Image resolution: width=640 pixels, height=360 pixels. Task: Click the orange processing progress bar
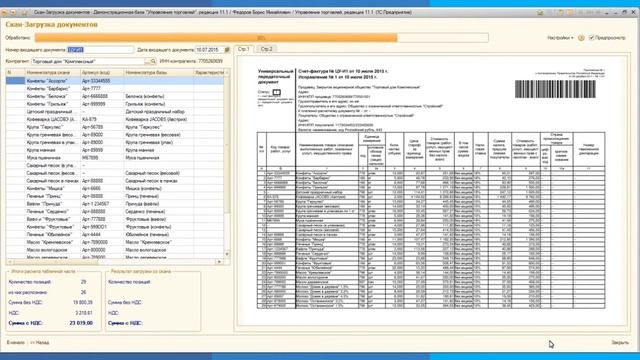click(261, 38)
